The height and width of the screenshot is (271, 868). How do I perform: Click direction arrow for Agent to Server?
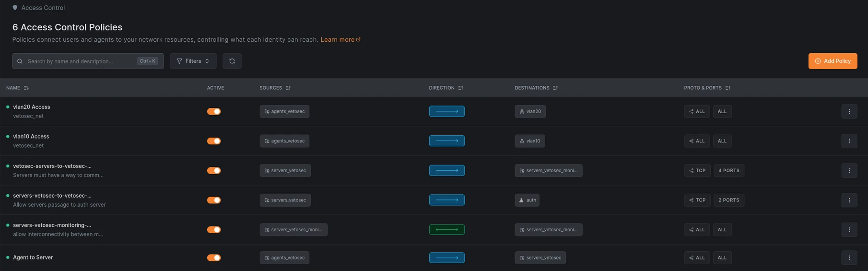[x=447, y=258]
